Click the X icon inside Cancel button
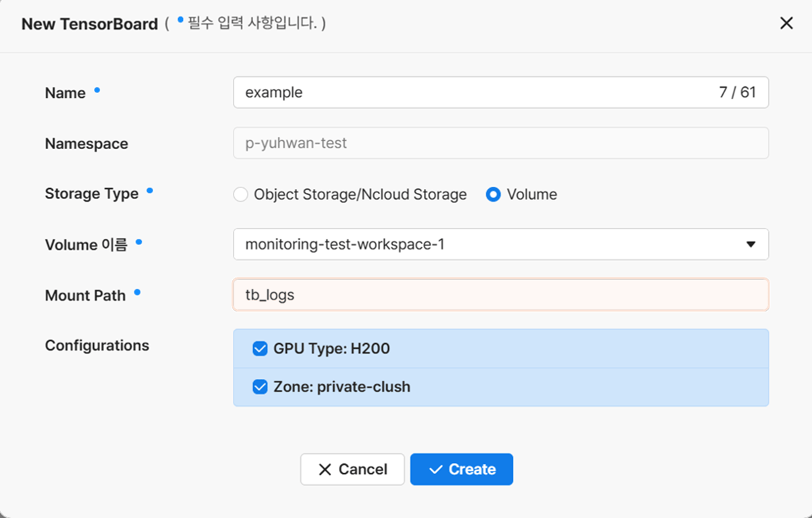812x518 pixels. [325, 469]
